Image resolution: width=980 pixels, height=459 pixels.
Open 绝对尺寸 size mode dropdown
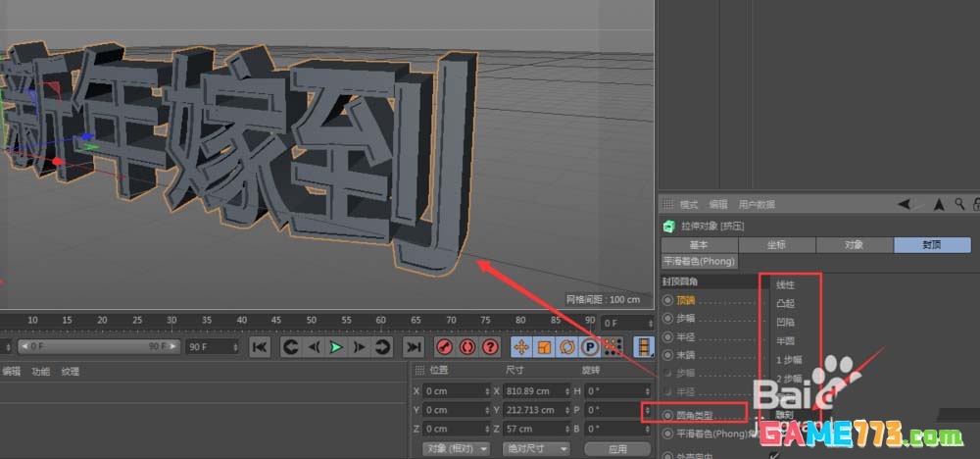click(x=536, y=449)
